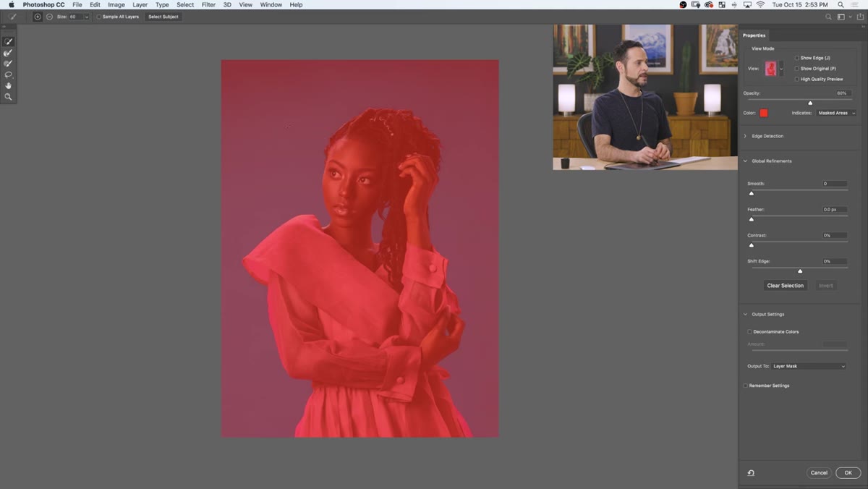This screenshot has width=868, height=489.
Task: Click the Contrast value field
Action: (x=835, y=235)
